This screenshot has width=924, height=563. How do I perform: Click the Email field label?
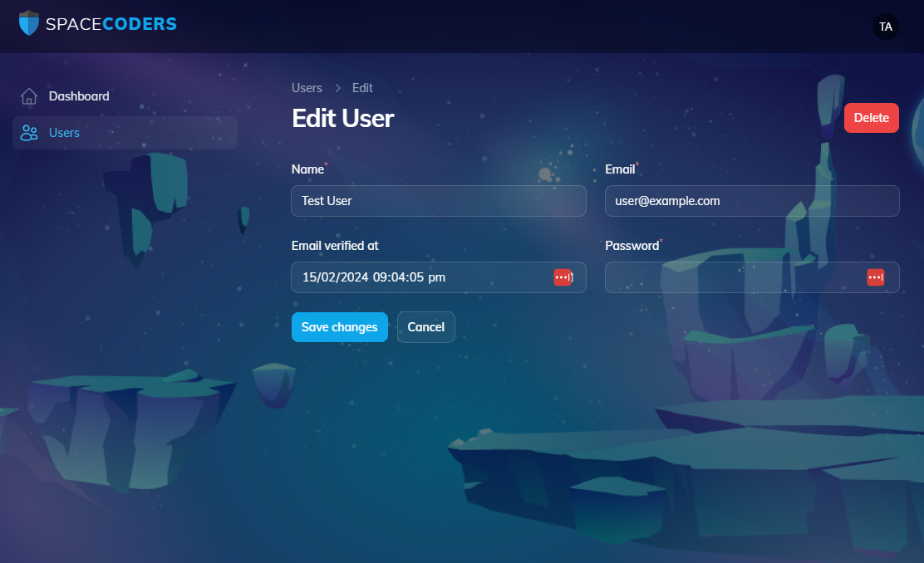pos(620,169)
